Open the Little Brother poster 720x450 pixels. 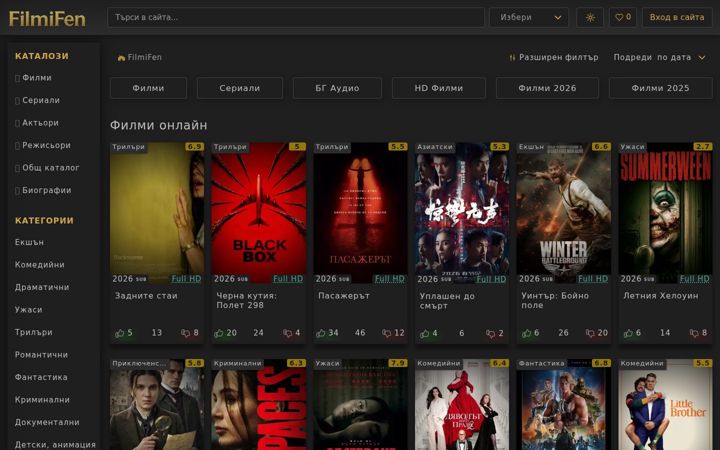(x=665, y=405)
